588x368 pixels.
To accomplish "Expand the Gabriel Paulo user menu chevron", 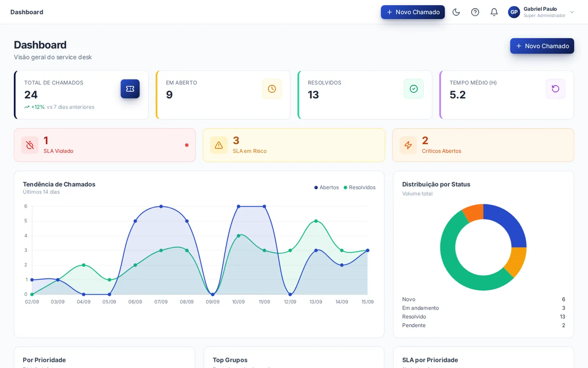I will click(x=572, y=12).
